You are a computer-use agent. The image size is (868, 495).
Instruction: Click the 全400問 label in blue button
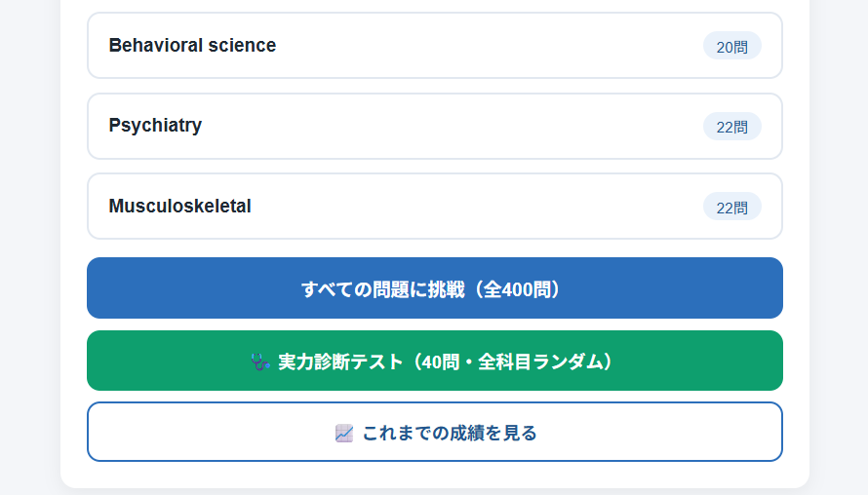pyautogui.click(x=517, y=289)
